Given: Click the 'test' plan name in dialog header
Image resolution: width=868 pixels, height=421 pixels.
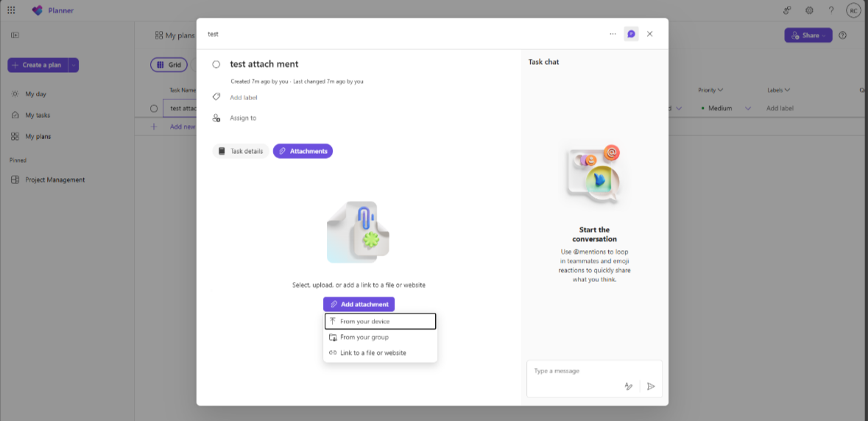Looking at the screenshot, I should tap(213, 34).
